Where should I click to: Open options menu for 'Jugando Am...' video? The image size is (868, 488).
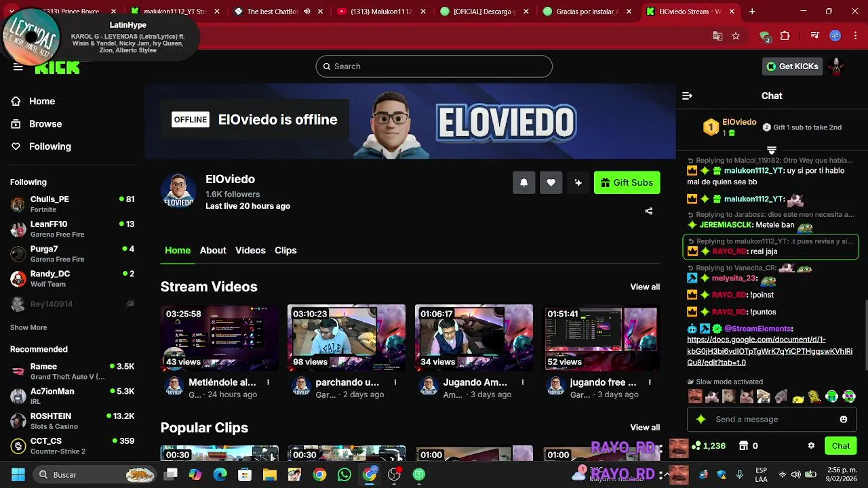click(523, 383)
